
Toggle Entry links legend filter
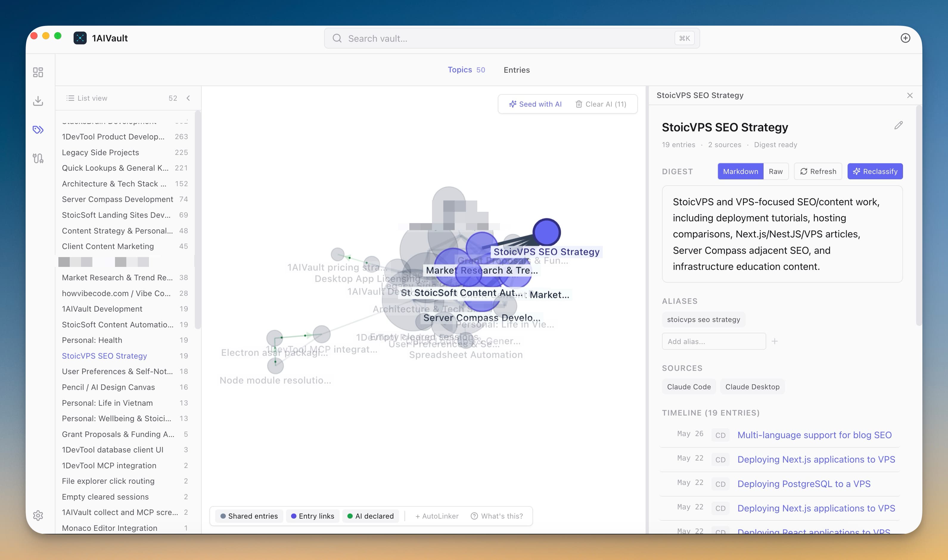(x=313, y=516)
